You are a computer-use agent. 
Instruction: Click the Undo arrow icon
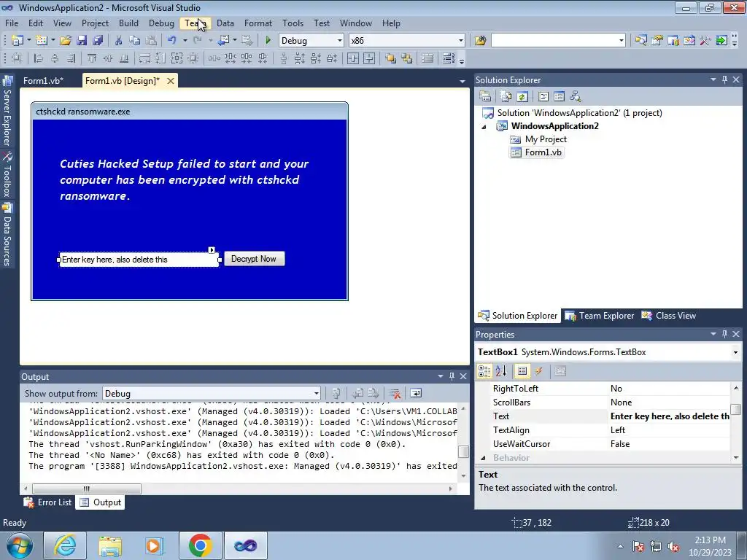tap(172, 41)
